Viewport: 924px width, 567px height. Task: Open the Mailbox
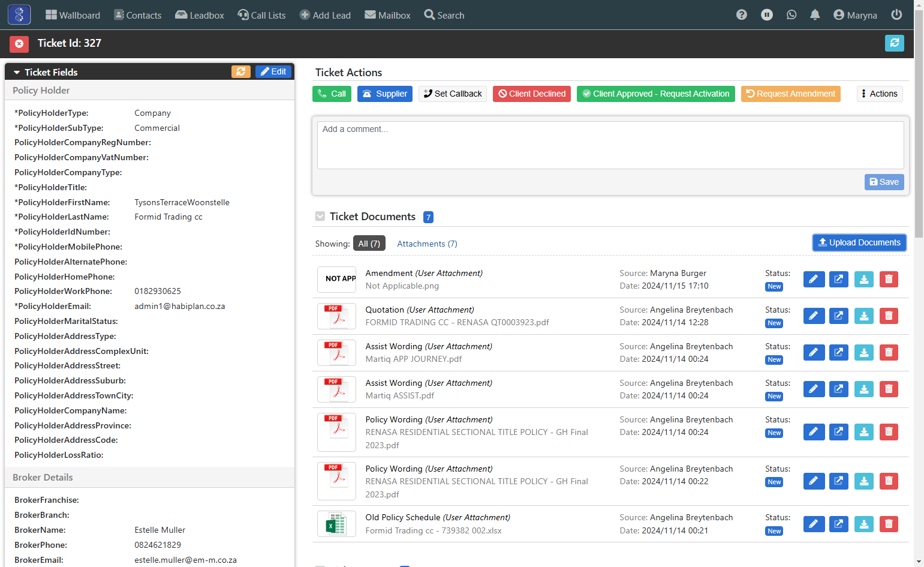click(388, 15)
